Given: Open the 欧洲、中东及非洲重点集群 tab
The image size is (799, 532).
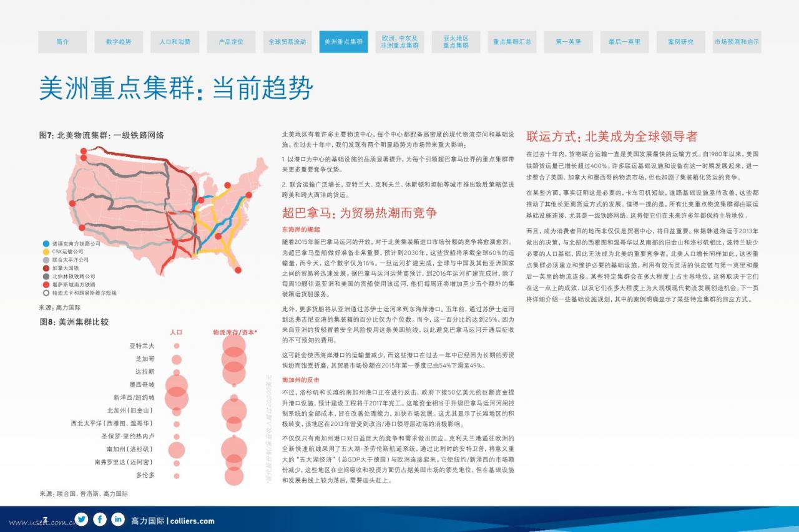Looking at the screenshot, I should (x=399, y=42).
